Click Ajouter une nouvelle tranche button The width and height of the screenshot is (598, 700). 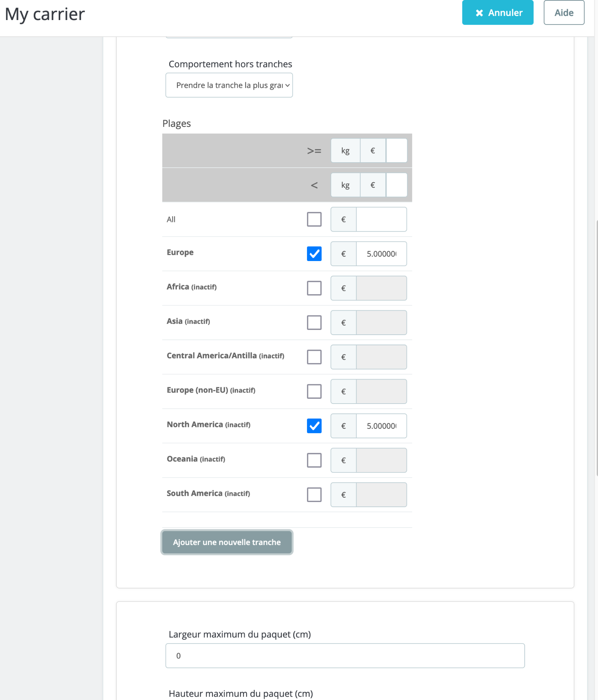(227, 542)
